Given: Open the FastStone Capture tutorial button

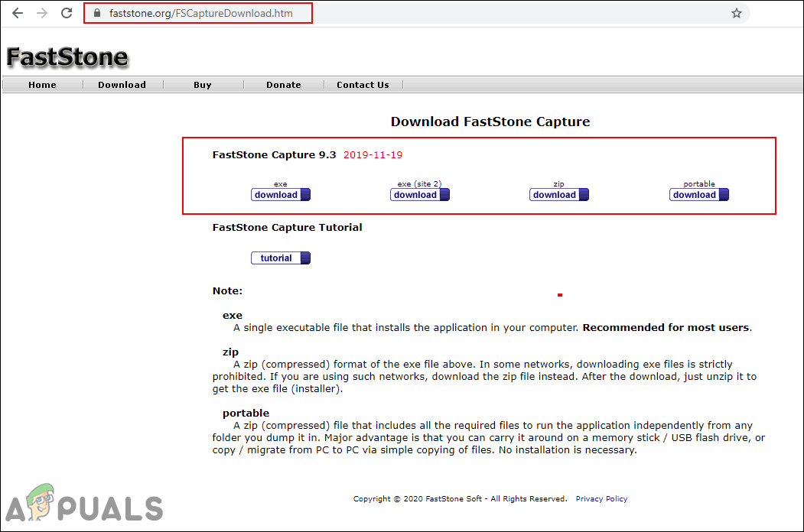Looking at the screenshot, I should 281,258.
